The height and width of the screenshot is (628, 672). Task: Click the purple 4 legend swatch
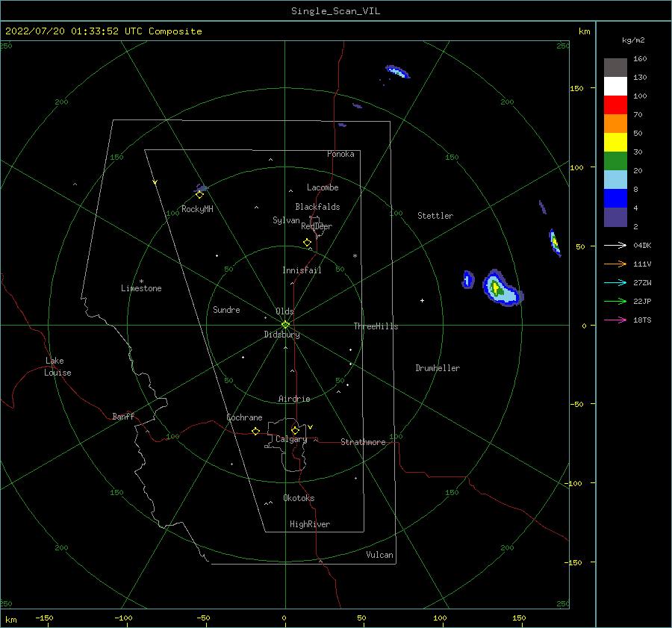pyautogui.click(x=615, y=217)
